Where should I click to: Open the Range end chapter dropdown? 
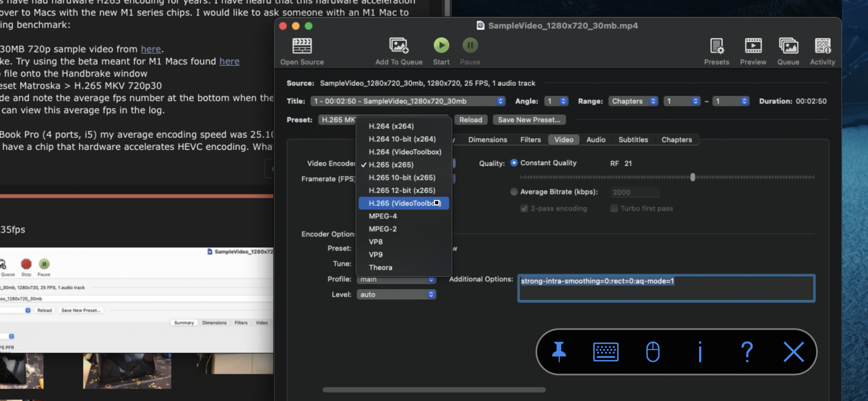[731, 101]
